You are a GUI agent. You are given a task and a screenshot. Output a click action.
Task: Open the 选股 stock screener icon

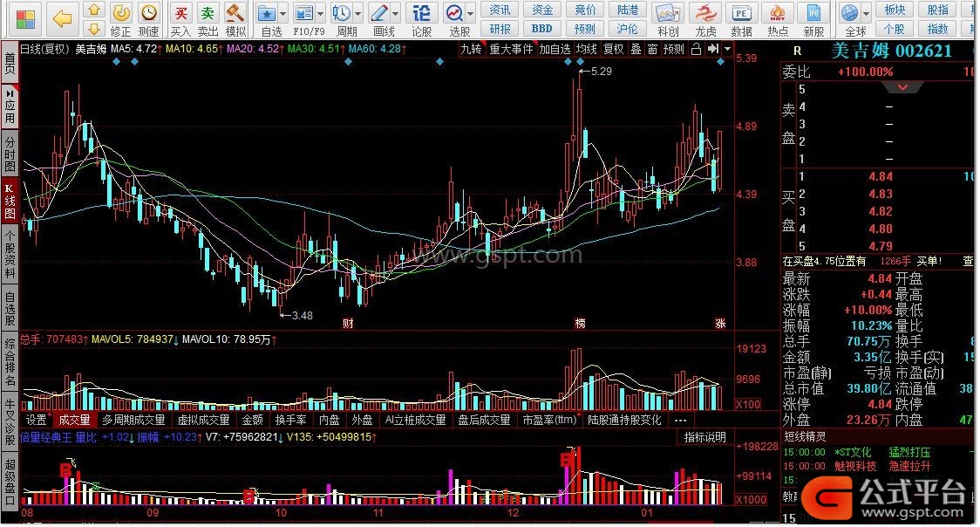coord(454,13)
